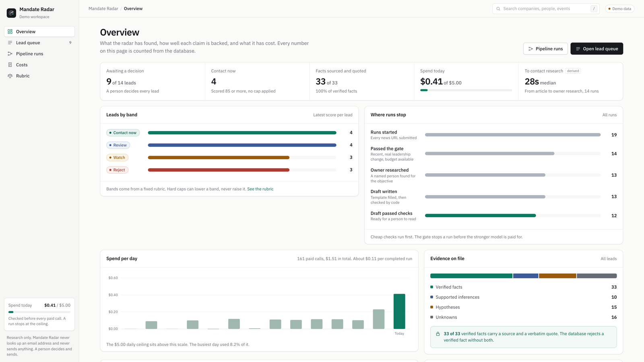Click the search magnifier icon
The height and width of the screenshot is (362, 644).
coord(498,9)
